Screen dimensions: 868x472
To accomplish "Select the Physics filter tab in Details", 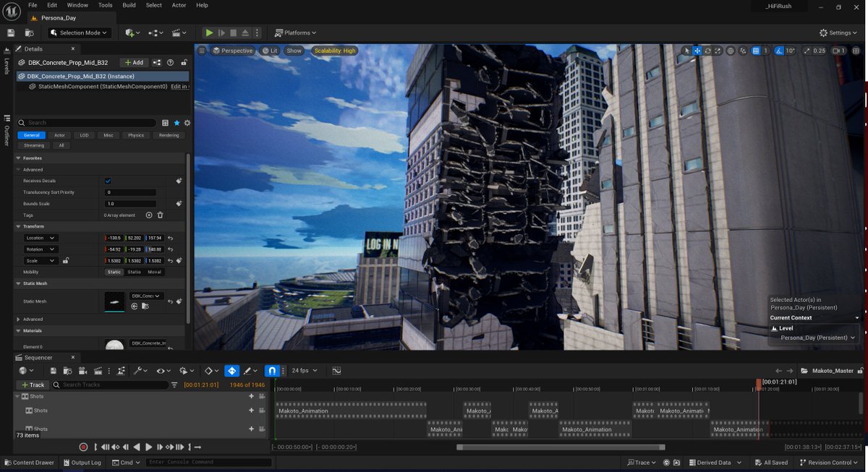I will coord(135,135).
